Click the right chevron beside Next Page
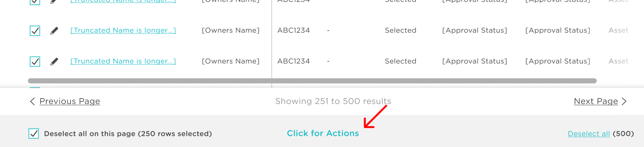 [624, 101]
